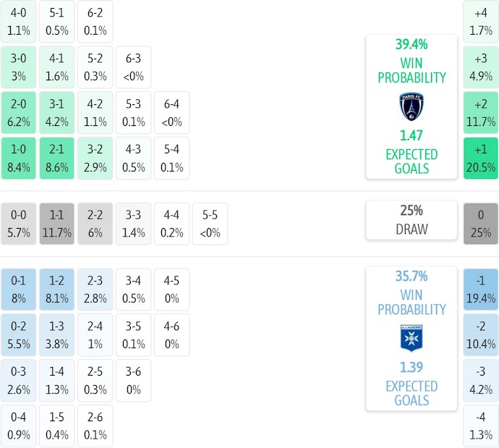Select the -4 goal margin tile

481,426
